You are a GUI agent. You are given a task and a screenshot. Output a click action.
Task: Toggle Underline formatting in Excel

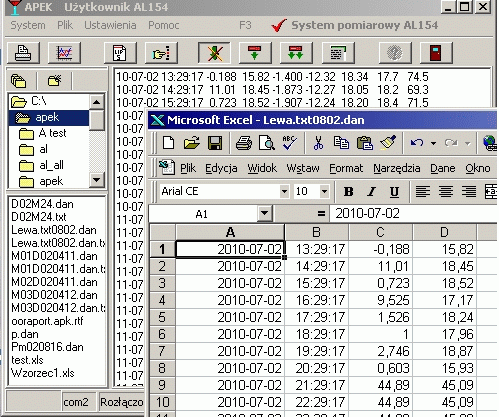pyautogui.click(x=394, y=192)
